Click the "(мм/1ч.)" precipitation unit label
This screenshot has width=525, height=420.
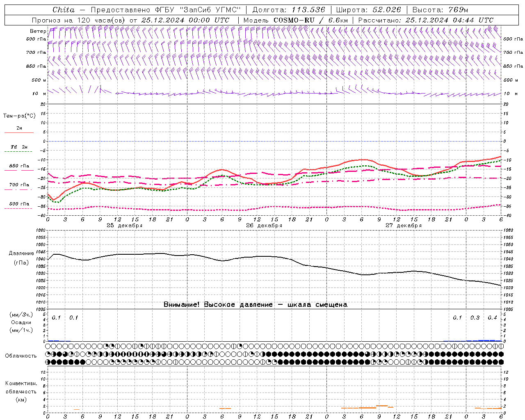(x=21, y=330)
